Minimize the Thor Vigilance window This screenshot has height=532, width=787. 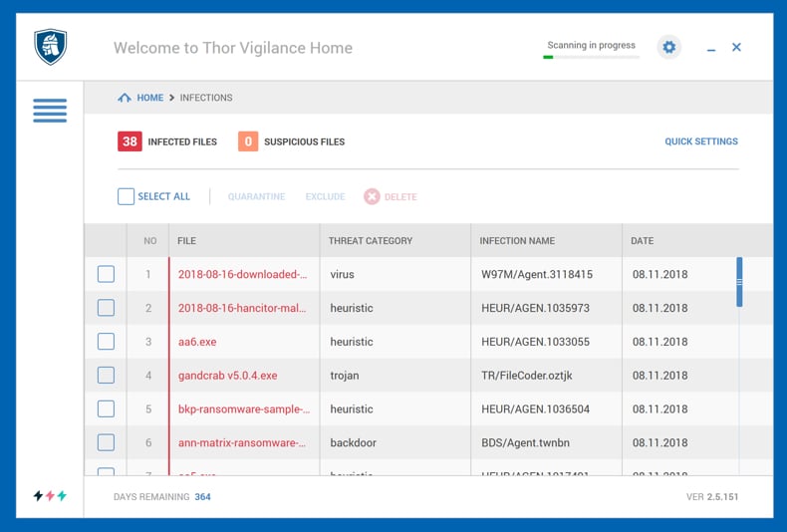pos(711,49)
